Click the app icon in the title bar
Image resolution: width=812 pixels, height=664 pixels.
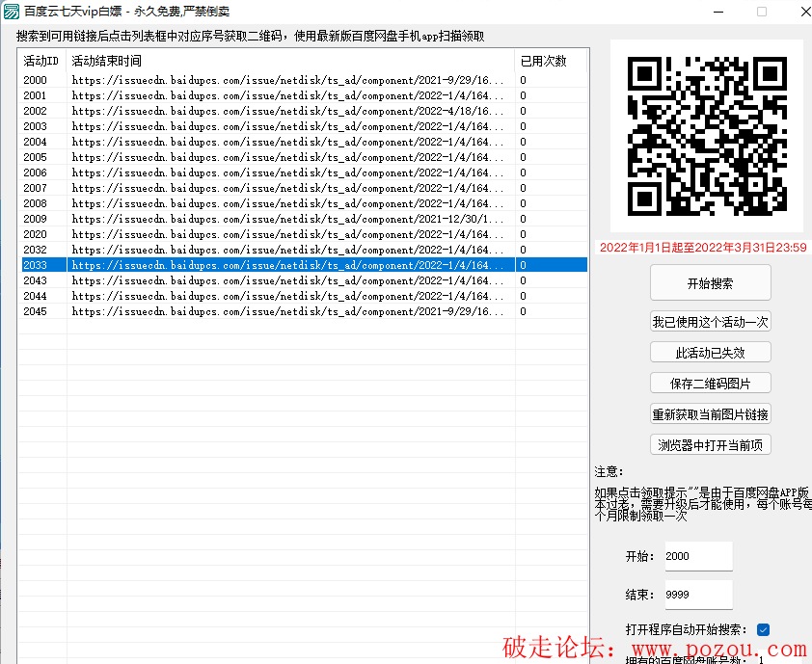(x=11, y=12)
